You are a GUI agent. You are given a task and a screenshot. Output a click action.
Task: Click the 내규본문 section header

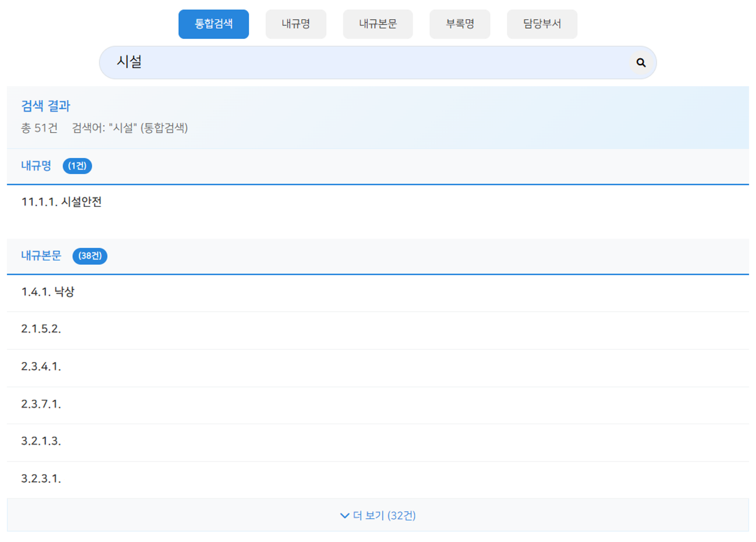point(41,256)
